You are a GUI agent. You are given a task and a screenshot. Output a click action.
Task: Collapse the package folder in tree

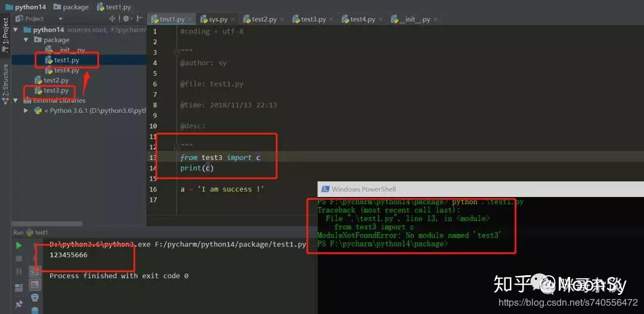[x=26, y=40]
